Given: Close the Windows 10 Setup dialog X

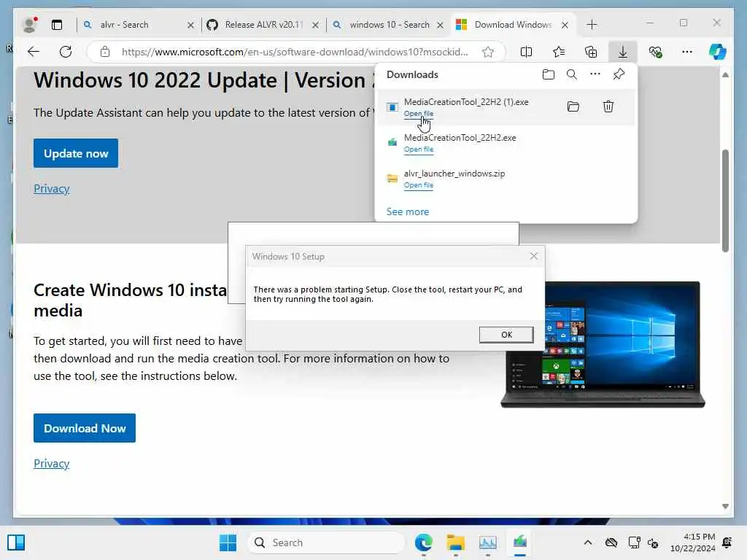Looking at the screenshot, I should (533, 256).
